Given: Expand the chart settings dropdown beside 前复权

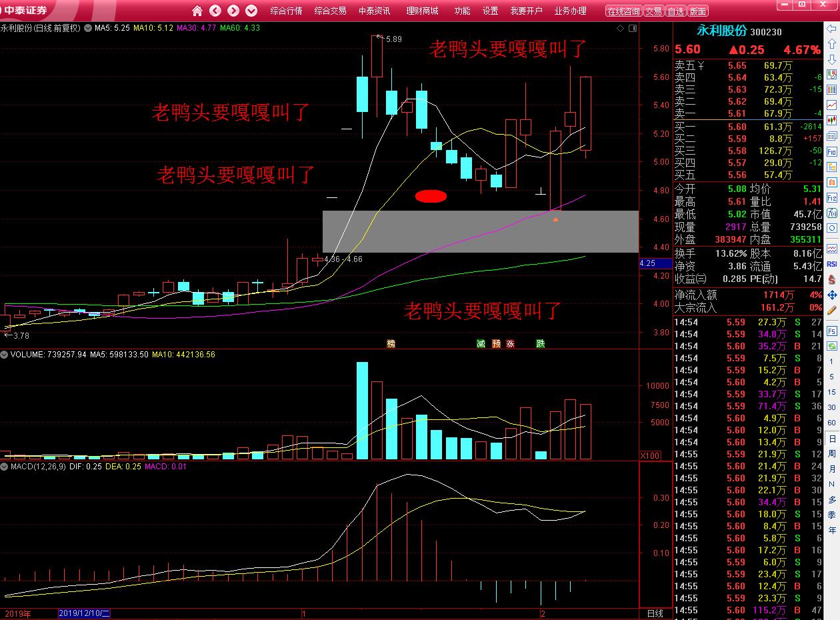Looking at the screenshot, I should tap(87, 28).
